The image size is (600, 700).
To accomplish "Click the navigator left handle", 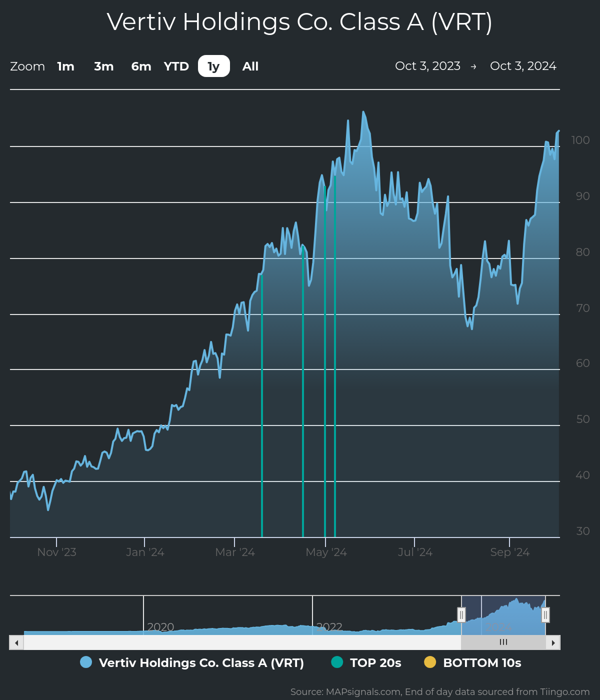I will [x=461, y=614].
